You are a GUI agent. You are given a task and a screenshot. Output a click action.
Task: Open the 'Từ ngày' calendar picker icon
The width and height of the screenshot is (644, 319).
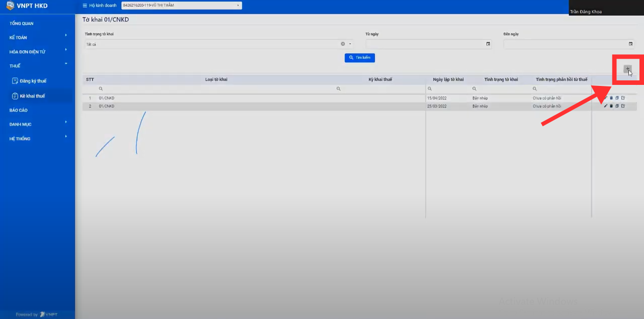[x=488, y=44]
